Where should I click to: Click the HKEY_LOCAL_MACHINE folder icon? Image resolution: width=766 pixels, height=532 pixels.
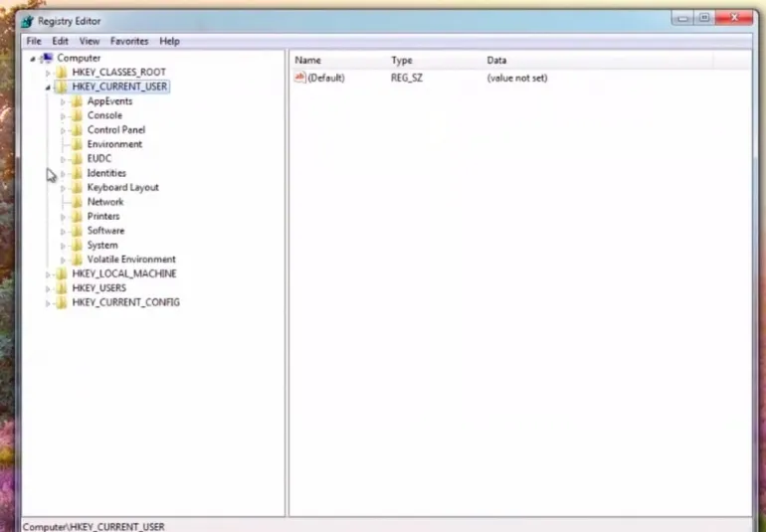point(62,274)
